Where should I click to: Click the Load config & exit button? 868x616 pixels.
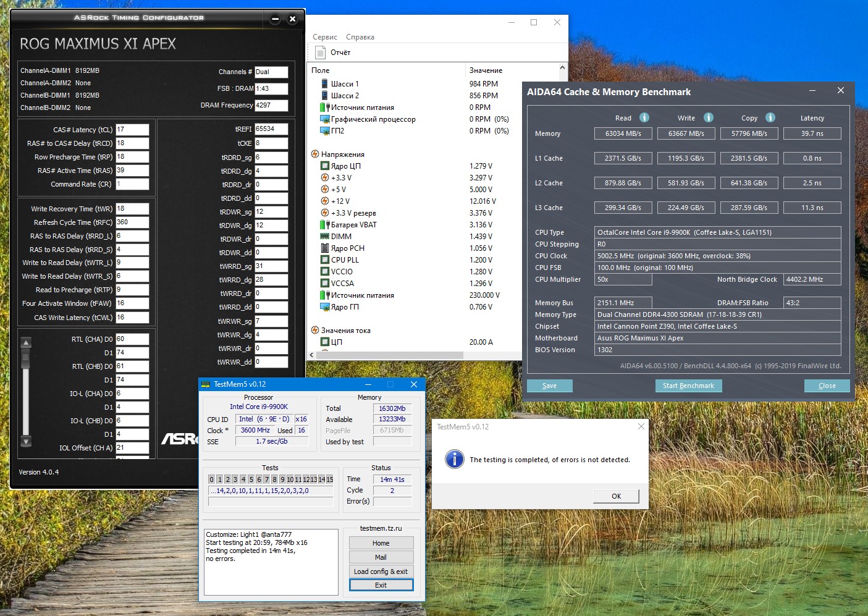click(381, 572)
